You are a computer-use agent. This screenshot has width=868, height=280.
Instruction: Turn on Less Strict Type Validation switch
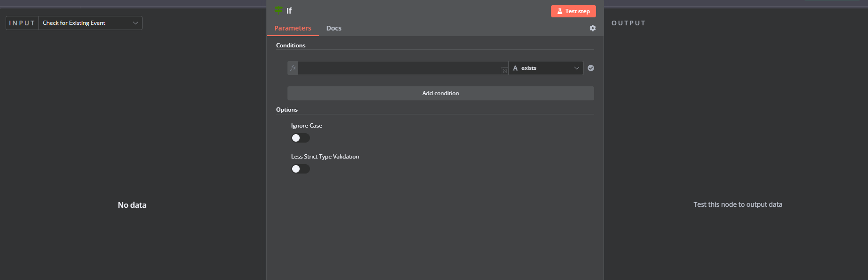[301, 169]
